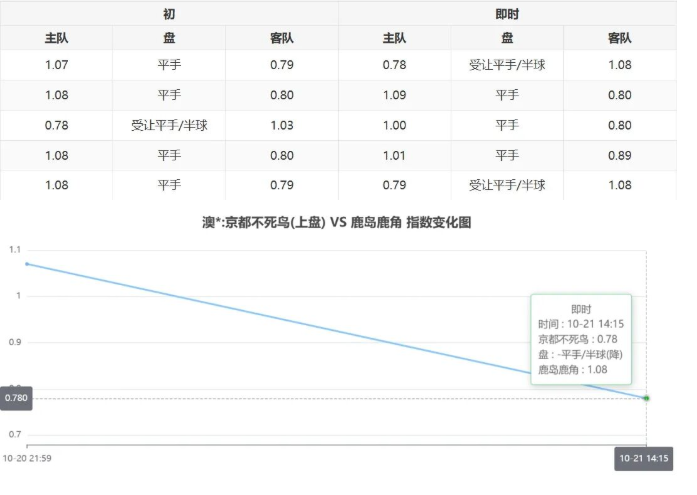Click the 10-20 21:59 x-axis label

27,459
